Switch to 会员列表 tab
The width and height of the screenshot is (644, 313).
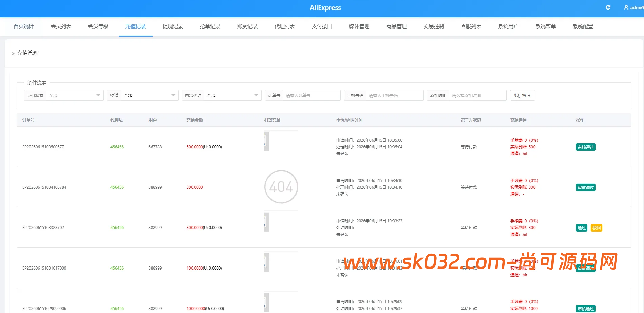61,26
